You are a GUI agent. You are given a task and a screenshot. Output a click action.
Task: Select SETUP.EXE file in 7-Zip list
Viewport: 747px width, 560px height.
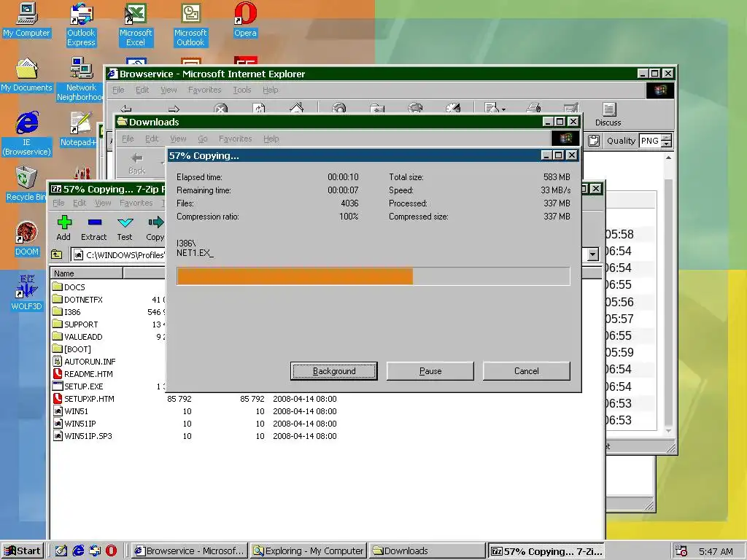pos(77,386)
